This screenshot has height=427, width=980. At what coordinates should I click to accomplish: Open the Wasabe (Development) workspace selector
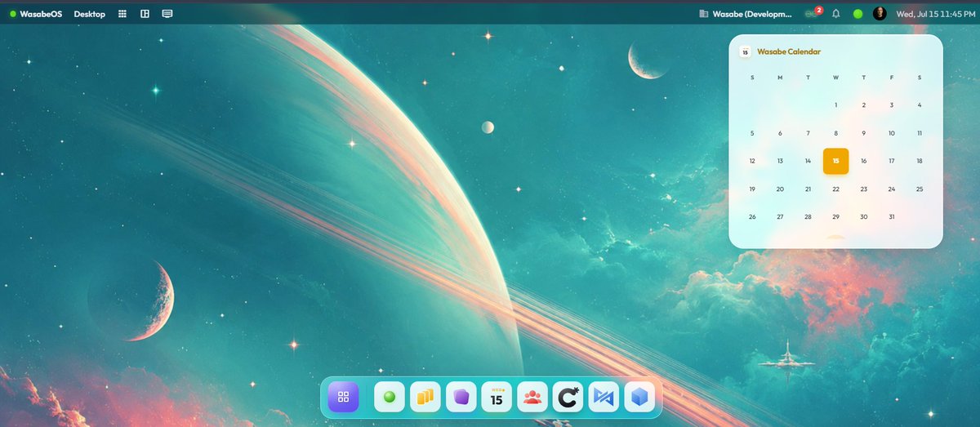pos(746,14)
